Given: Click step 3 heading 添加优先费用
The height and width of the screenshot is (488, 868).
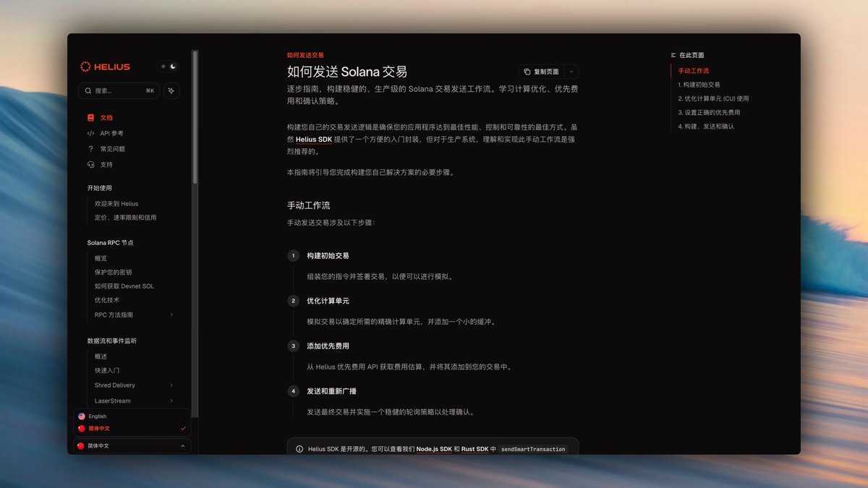Looking at the screenshot, I should click(x=328, y=346).
